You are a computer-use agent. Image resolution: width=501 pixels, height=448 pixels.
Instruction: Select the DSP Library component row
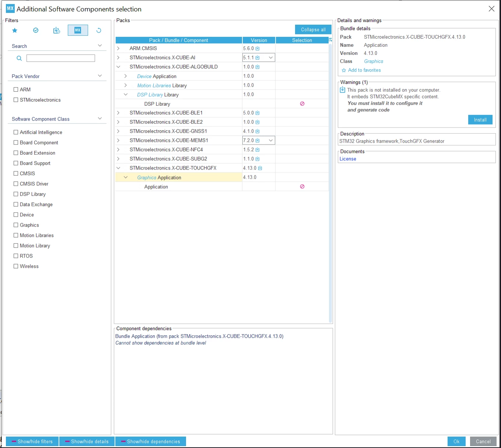click(x=222, y=104)
